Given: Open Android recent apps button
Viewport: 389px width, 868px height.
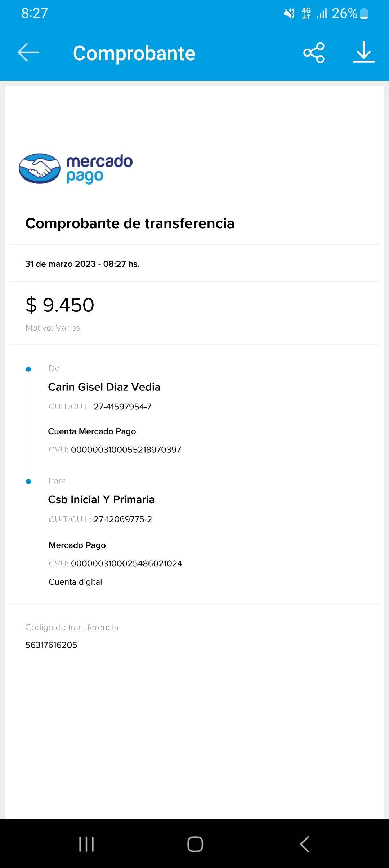Looking at the screenshot, I should (86, 844).
